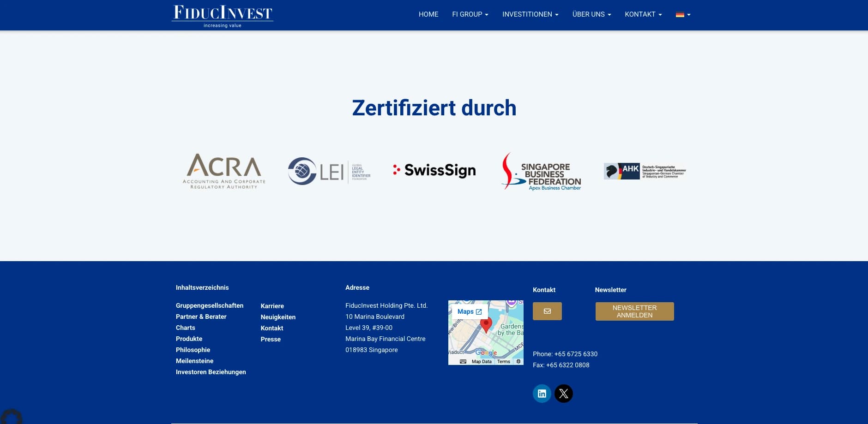Image resolution: width=868 pixels, height=424 pixels.
Task: Open the AHK chamber of commerce logo
Action: pos(645,171)
